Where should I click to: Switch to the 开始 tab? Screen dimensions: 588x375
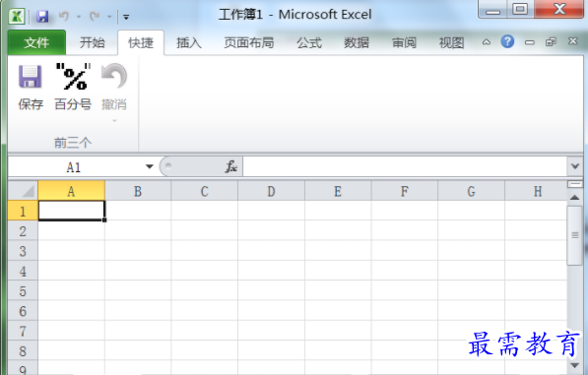click(x=92, y=42)
